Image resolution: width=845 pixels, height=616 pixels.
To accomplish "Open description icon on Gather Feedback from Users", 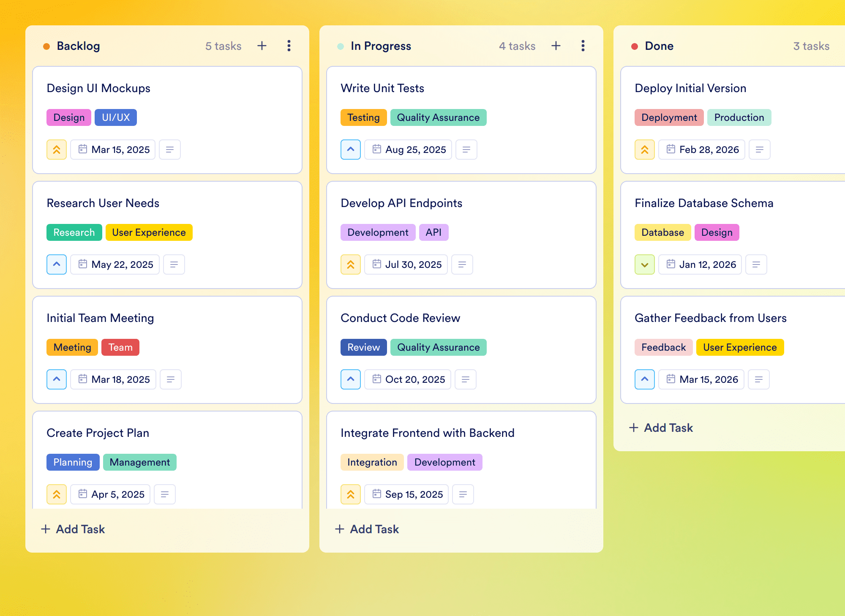I will click(x=759, y=379).
